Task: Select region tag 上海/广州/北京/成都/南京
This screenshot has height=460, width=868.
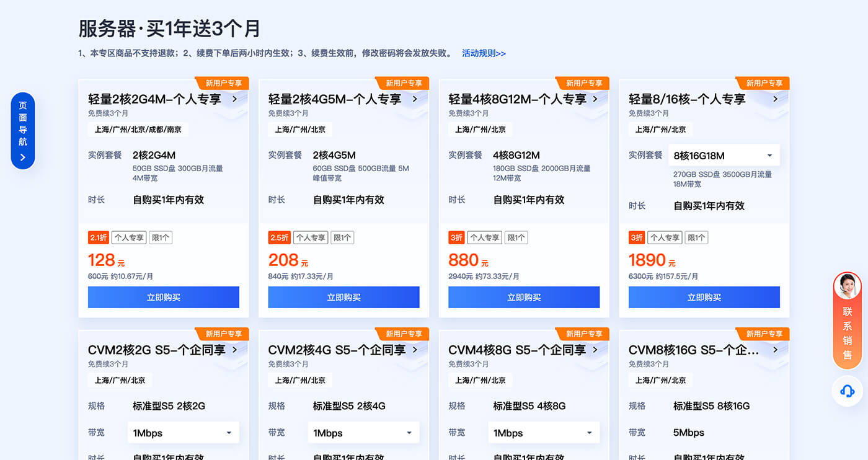Action: pyautogui.click(x=138, y=130)
